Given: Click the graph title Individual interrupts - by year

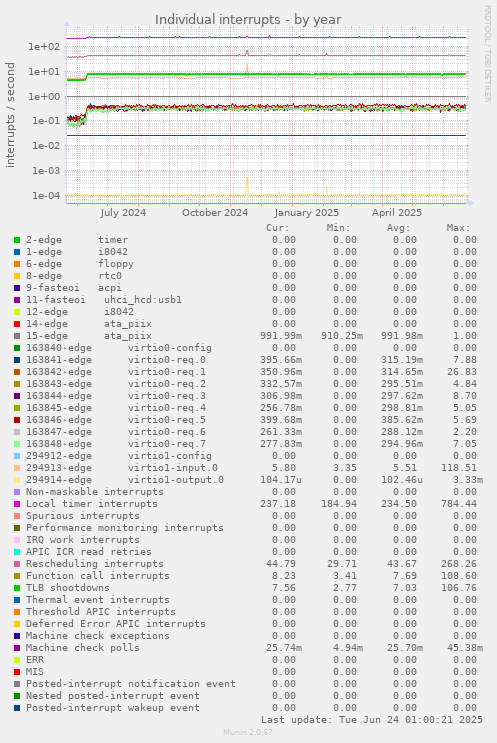Looking at the screenshot, I should coord(248,20).
